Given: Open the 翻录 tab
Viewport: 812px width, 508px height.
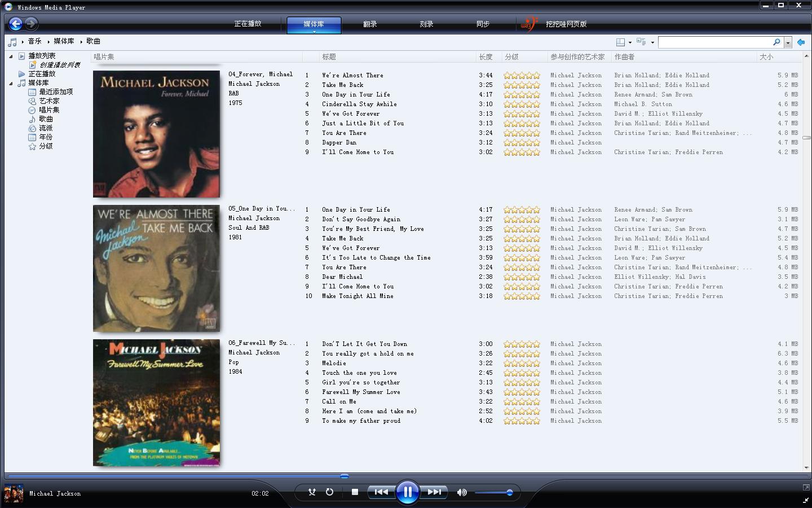Looking at the screenshot, I should [x=370, y=24].
